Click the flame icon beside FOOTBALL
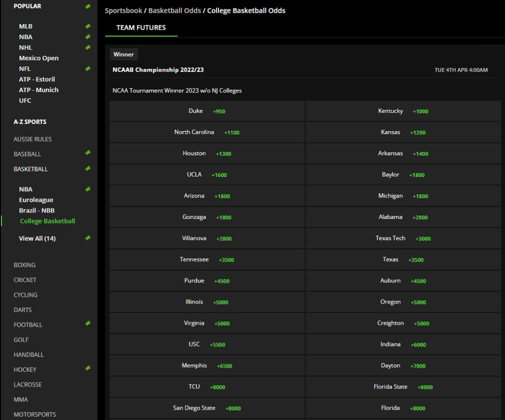 pyautogui.click(x=88, y=324)
